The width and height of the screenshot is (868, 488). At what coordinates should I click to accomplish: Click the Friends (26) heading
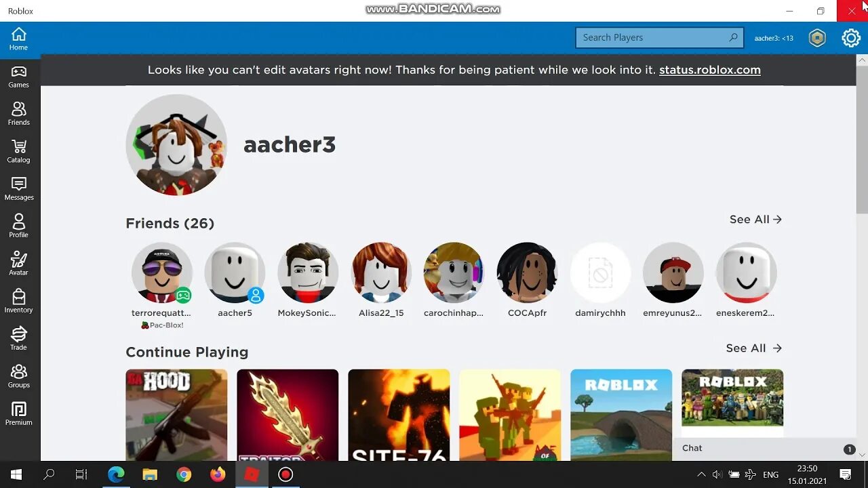click(x=170, y=224)
